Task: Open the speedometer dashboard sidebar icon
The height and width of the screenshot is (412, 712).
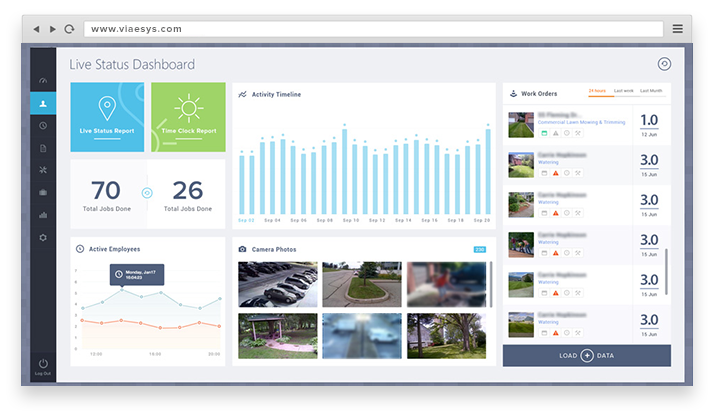Action: [x=43, y=80]
